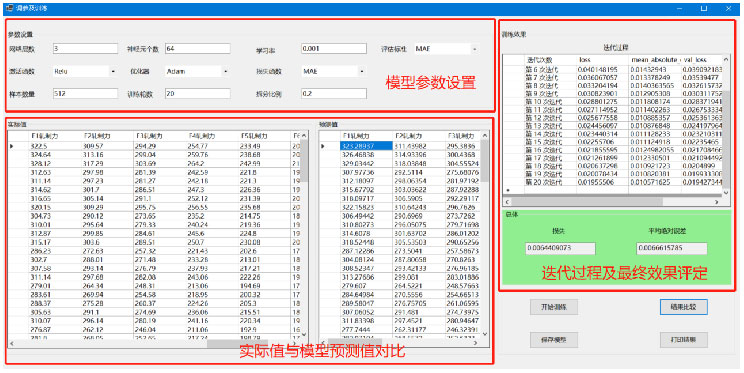Click the 训练轮数 field showing 20

(x=197, y=93)
